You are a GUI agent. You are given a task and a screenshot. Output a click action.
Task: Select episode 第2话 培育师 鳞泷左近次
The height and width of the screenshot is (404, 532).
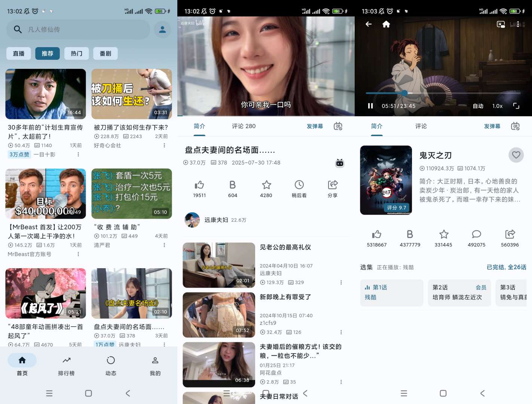459,293
